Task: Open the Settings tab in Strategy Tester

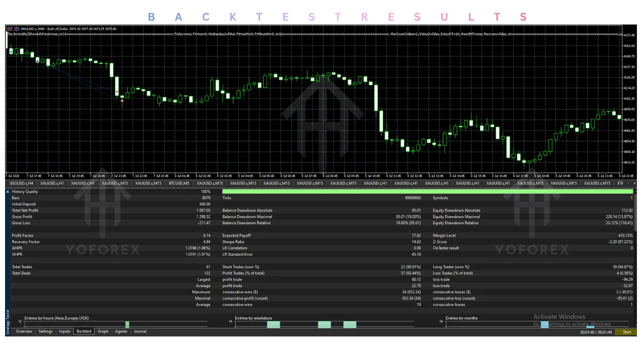Action: pos(45,331)
